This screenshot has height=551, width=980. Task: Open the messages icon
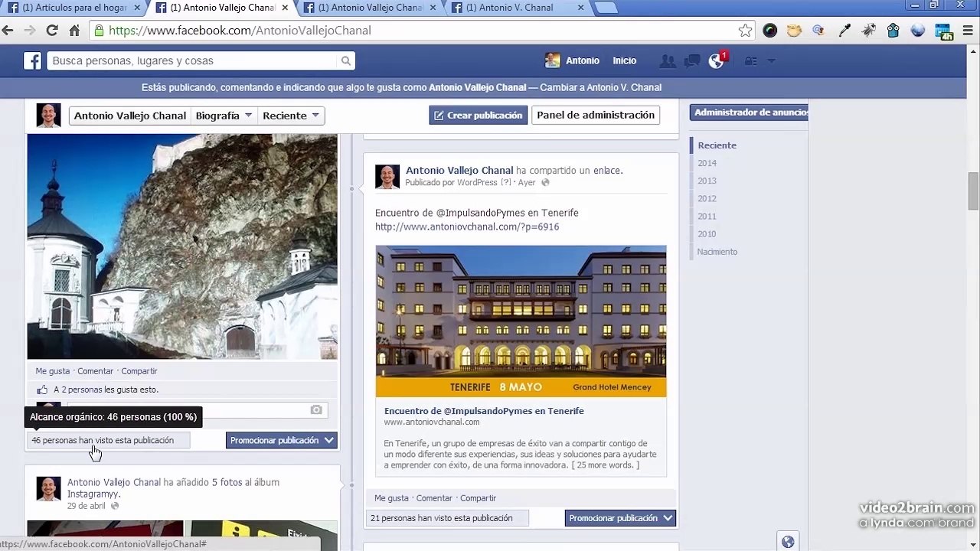[692, 61]
